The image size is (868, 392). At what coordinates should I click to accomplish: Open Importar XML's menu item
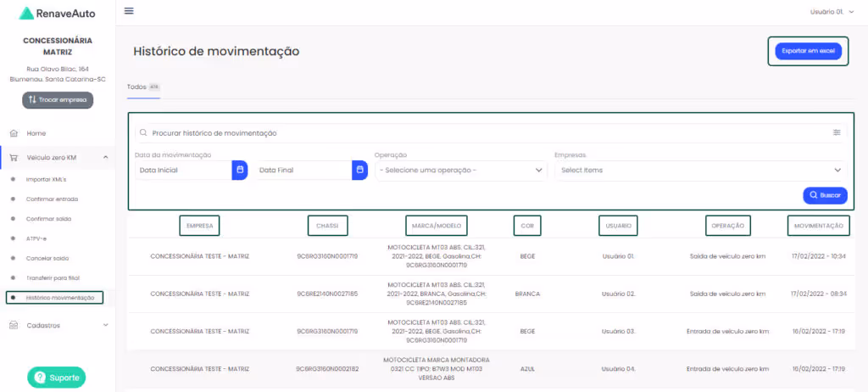46,180
